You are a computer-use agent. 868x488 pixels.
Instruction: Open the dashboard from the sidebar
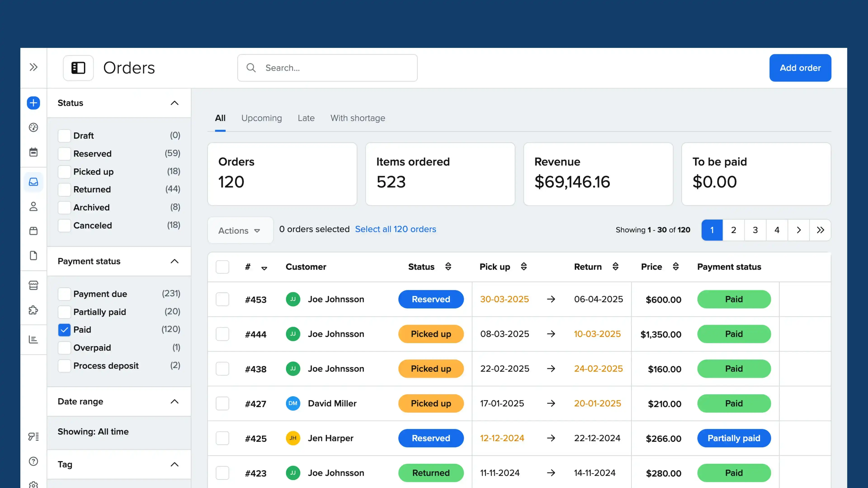coord(33,127)
